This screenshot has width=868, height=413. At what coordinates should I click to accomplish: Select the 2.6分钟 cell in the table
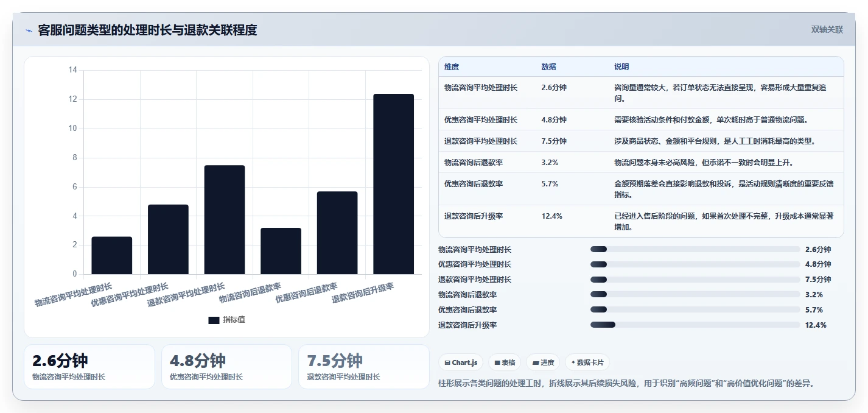(554, 88)
